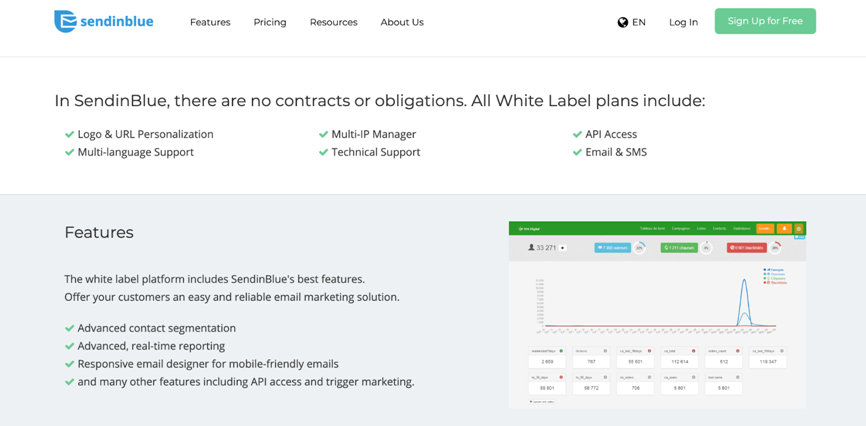Click checkmark beside Responsive email designer
866x426 pixels.
click(x=70, y=364)
